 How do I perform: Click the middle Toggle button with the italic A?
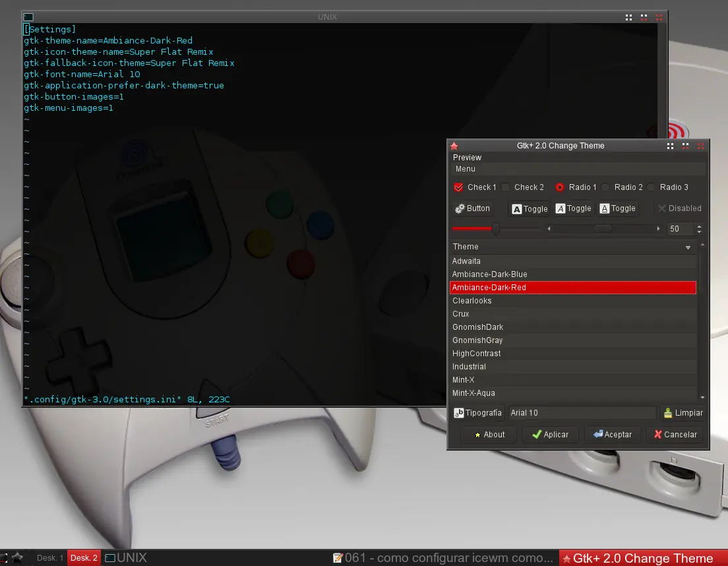pos(574,208)
